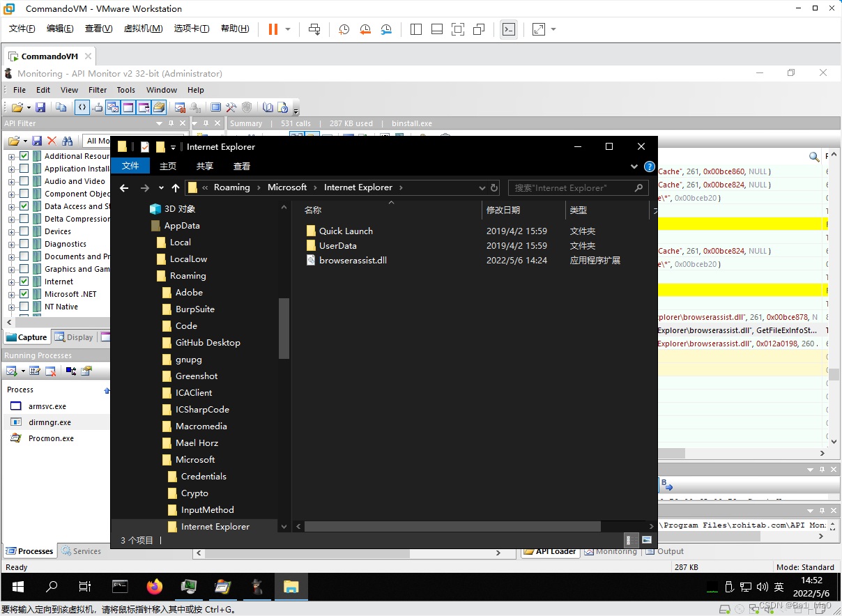Click Roaming in Explorer breadcrumb path
The image size is (842, 616).
click(x=231, y=187)
